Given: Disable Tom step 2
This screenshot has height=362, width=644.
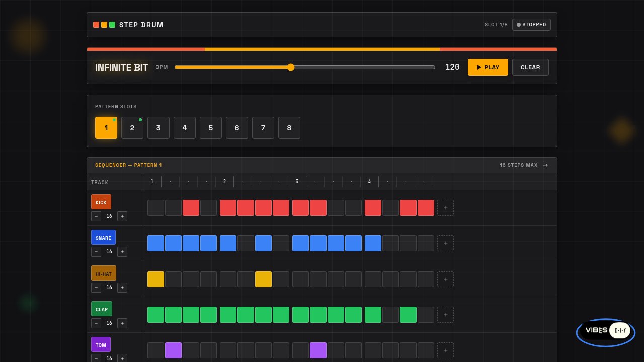Looking at the screenshot, I should pyautogui.click(x=174, y=350).
